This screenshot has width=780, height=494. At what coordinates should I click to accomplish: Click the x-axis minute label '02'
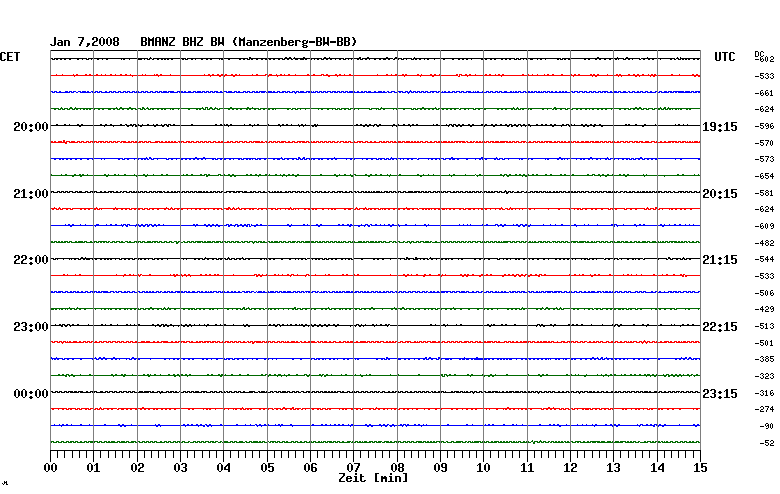[x=137, y=468]
